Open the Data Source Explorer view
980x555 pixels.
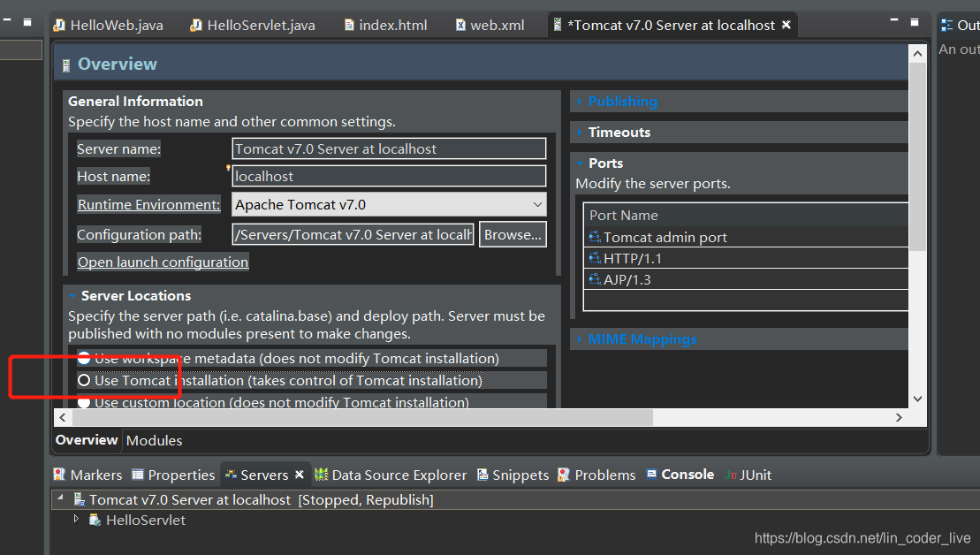(x=391, y=475)
